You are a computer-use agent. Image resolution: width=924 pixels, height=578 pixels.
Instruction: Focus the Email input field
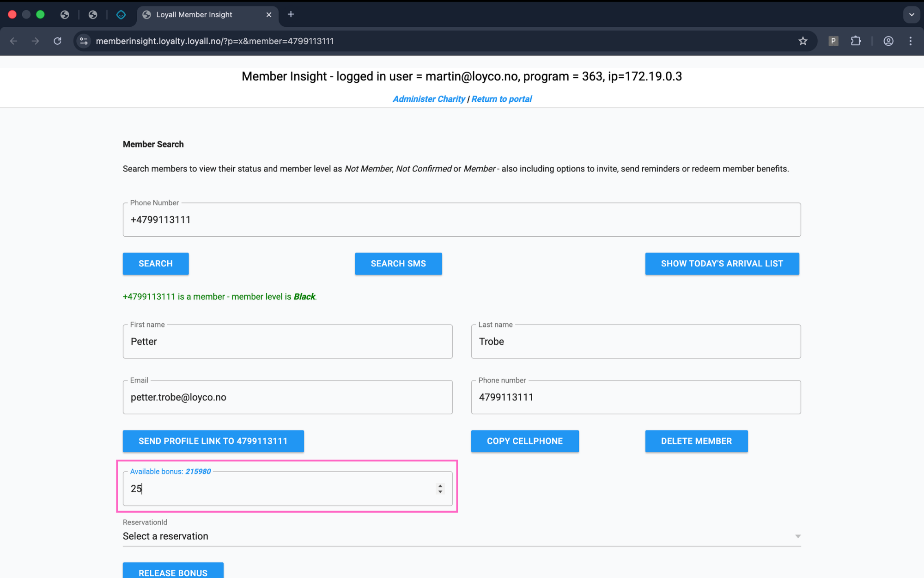tap(287, 397)
